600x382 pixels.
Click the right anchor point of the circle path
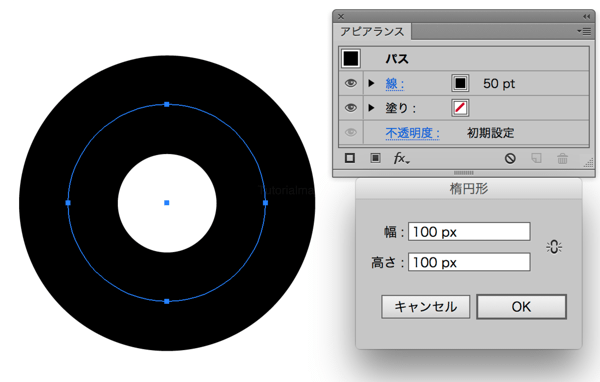point(266,203)
